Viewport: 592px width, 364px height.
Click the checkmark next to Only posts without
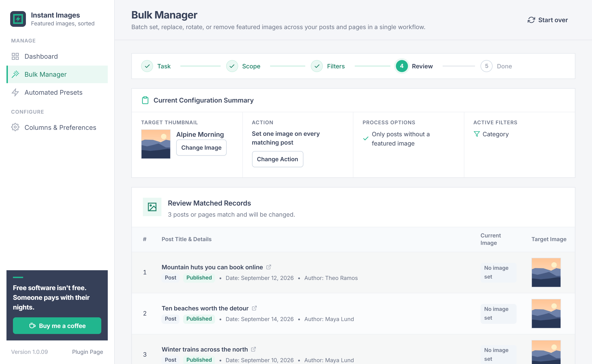(x=366, y=139)
